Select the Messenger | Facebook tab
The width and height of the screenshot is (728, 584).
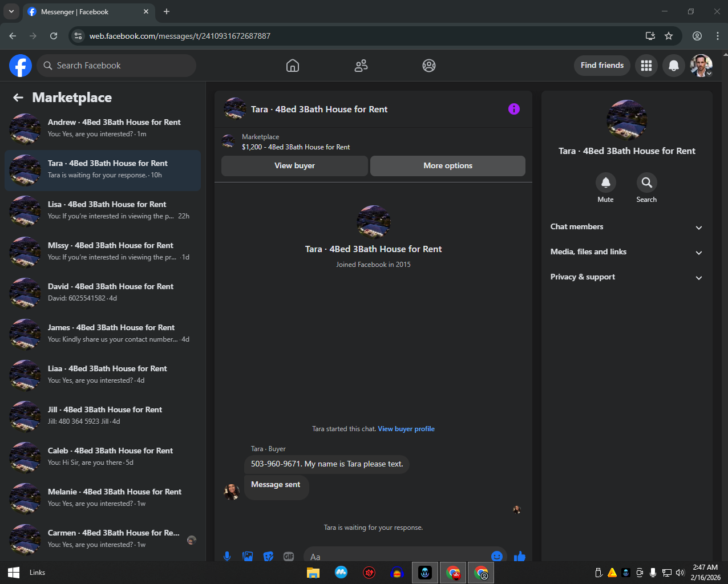click(88, 11)
